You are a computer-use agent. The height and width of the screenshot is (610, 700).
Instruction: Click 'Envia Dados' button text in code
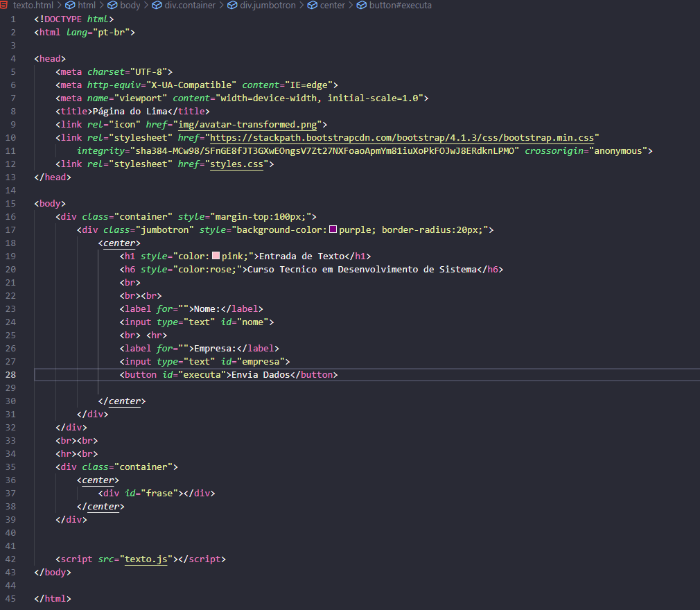(x=261, y=374)
